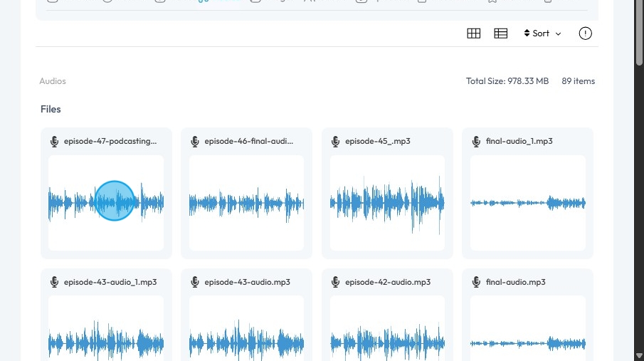Open the Sort dropdown
Viewport: 644px width, 361px height.
click(x=542, y=33)
